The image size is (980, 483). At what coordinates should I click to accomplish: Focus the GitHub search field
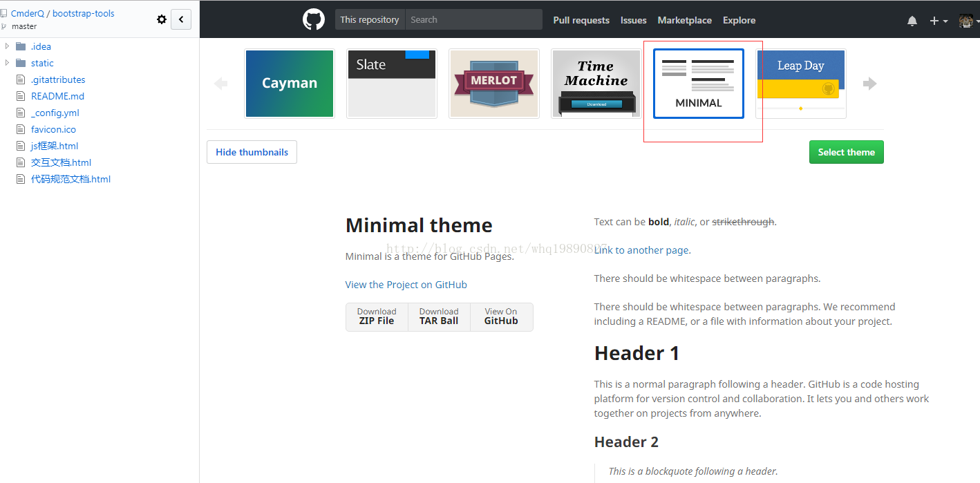[473, 19]
